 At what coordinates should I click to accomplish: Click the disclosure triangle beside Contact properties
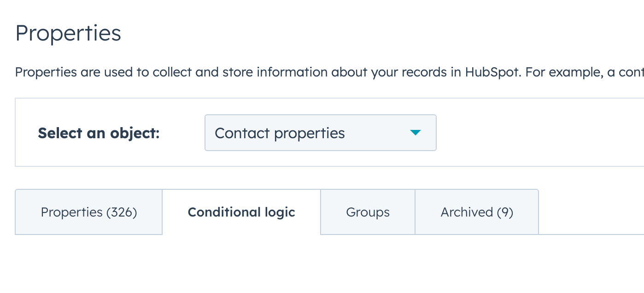(416, 133)
